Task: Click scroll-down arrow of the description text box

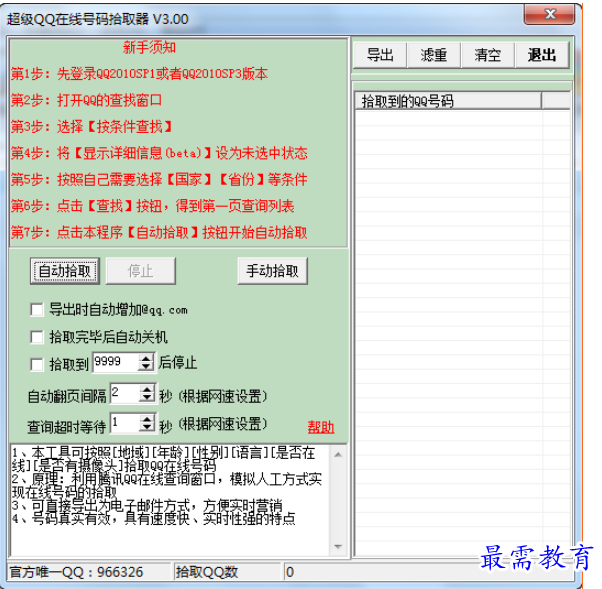Action: tap(338, 546)
